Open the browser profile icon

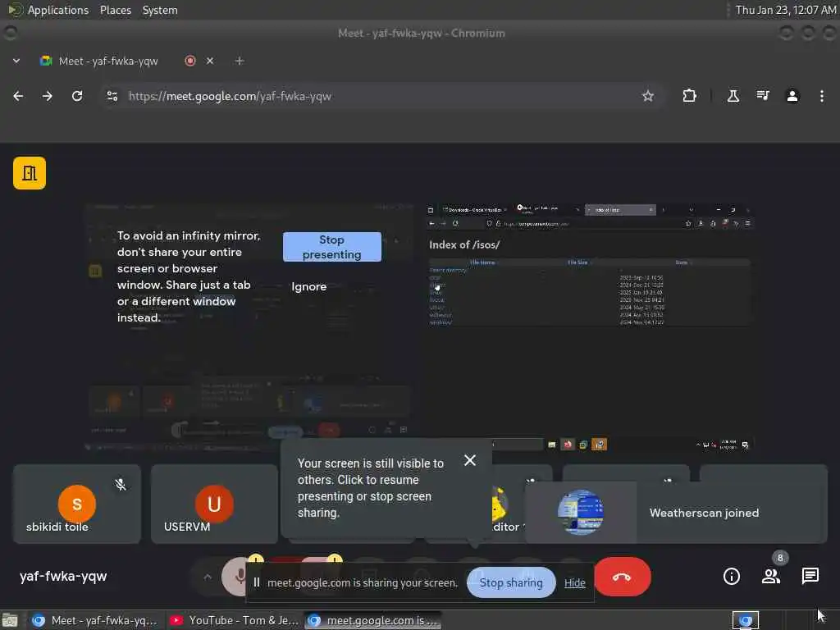click(792, 96)
